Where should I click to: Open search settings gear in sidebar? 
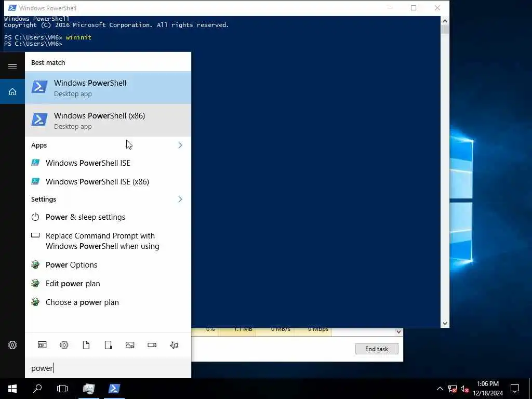pos(12,345)
